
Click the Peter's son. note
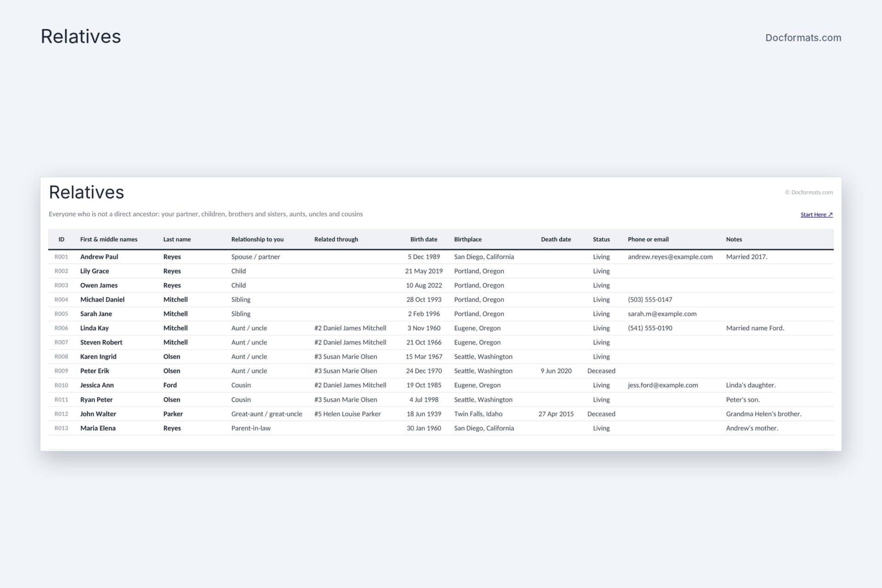click(743, 400)
